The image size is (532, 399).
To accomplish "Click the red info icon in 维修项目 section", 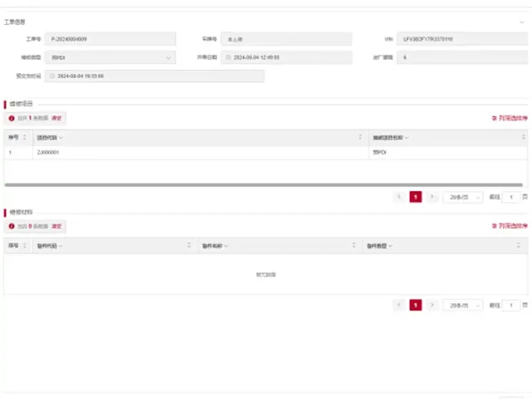I will pos(12,118).
